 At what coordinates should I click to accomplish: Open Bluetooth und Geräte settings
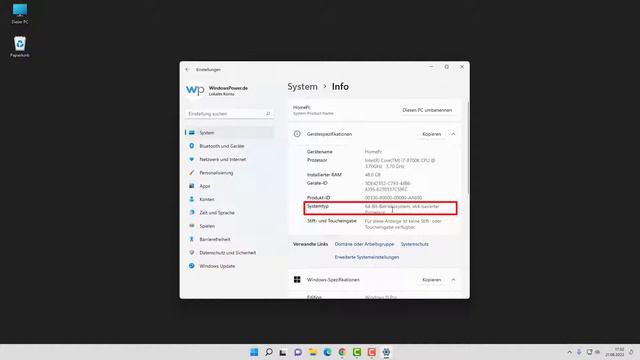click(x=229, y=146)
